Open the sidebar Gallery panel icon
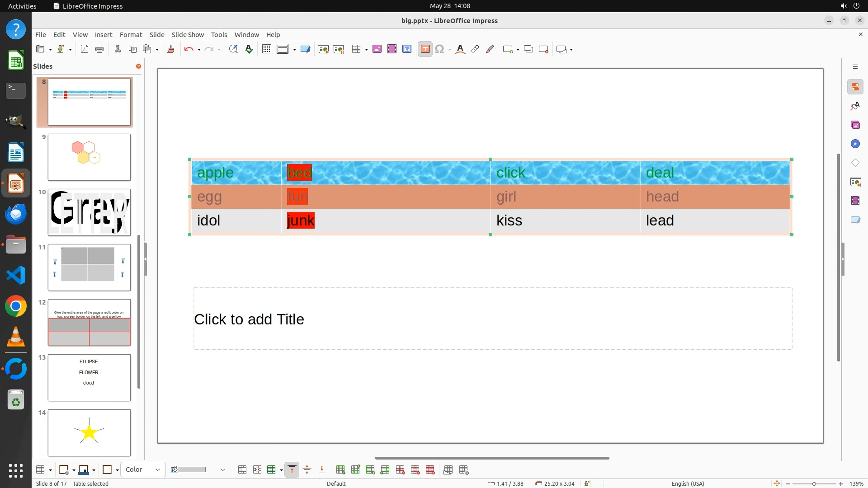The image size is (868, 488). pyautogui.click(x=855, y=125)
